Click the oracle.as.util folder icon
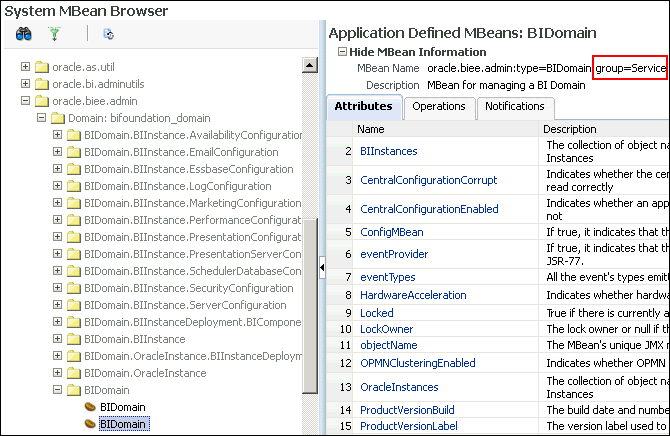 coord(42,66)
